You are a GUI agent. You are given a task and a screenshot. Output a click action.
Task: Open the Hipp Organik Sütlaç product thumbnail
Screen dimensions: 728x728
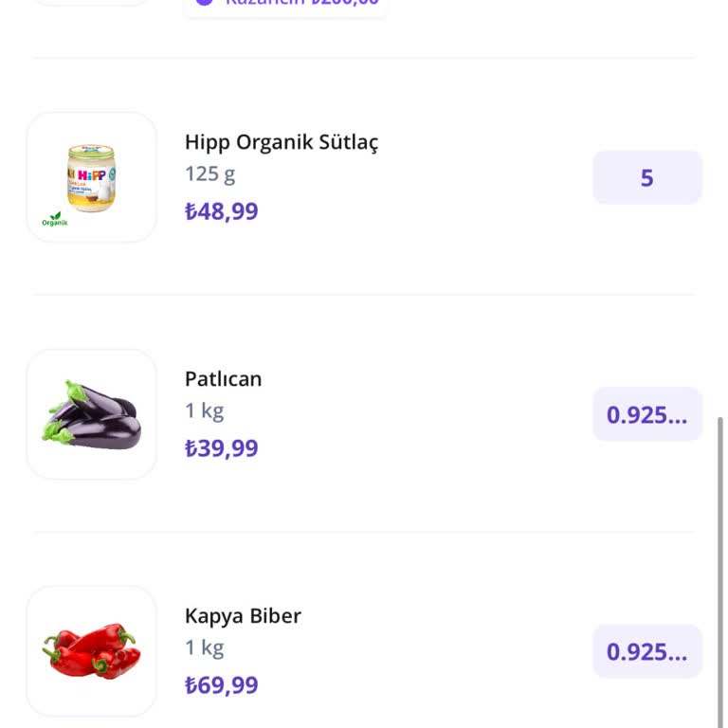(x=92, y=177)
